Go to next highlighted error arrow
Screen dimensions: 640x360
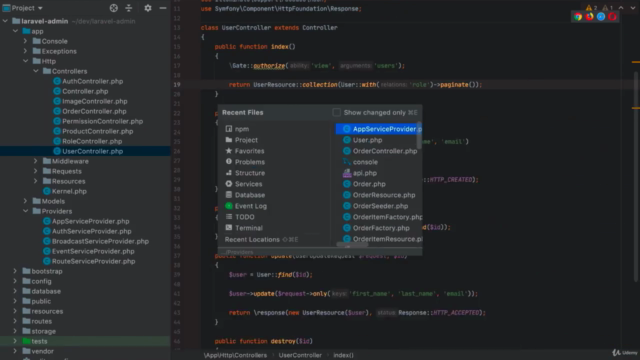point(633,8)
